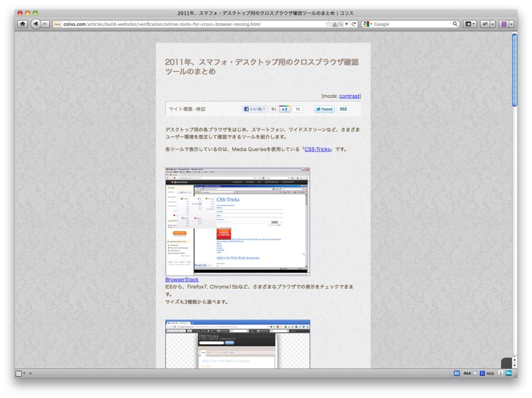
Task: Switch to contrast mode link
Action: coord(350,97)
